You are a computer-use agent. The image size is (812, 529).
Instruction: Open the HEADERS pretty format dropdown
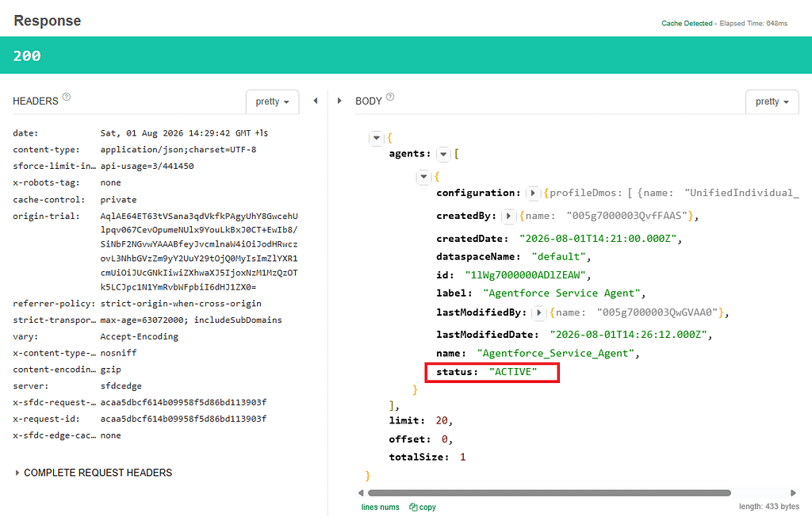click(x=273, y=102)
